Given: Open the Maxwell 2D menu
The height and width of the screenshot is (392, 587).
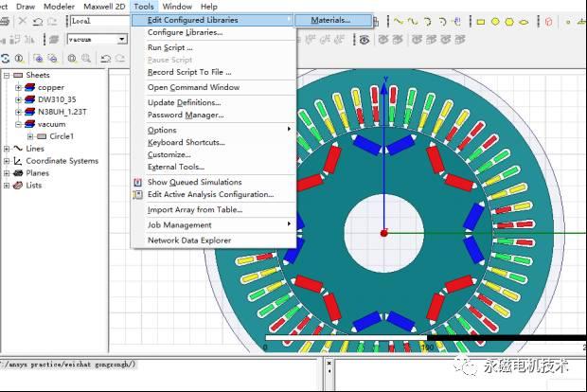Looking at the screenshot, I should point(104,6).
